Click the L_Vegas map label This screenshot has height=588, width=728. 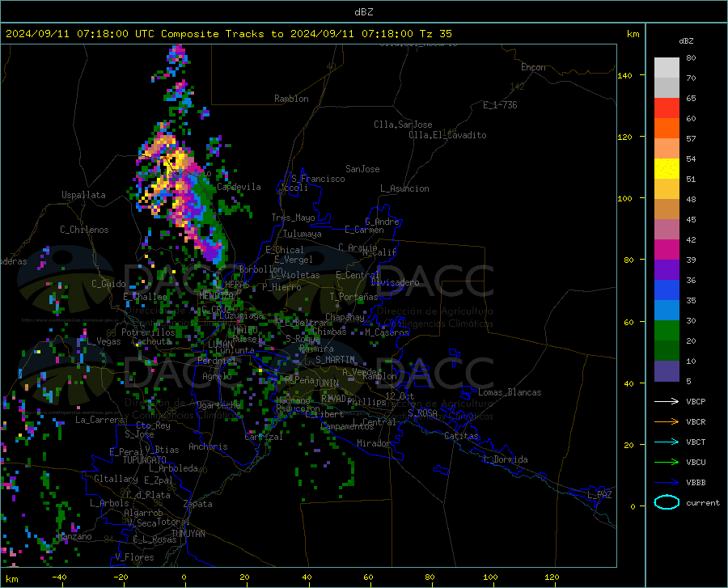coord(104,341)
